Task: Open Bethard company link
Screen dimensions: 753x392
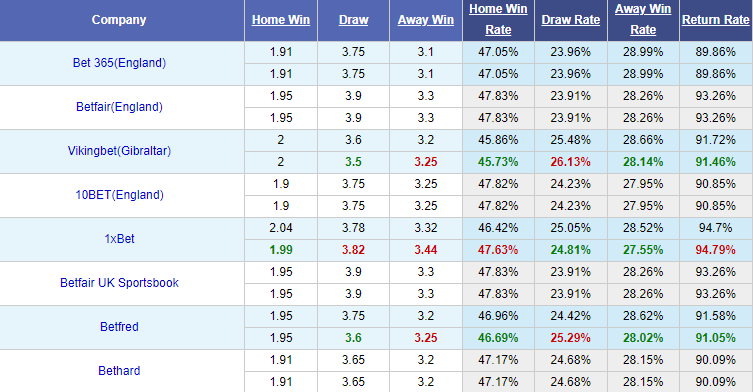Action: pyautogui.click(x=119, y=370)
